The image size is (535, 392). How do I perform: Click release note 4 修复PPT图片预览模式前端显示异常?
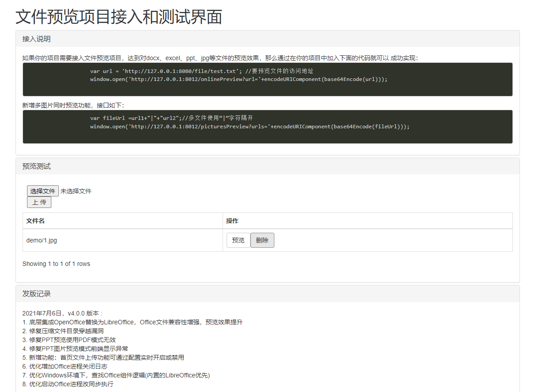coord(75,349)
